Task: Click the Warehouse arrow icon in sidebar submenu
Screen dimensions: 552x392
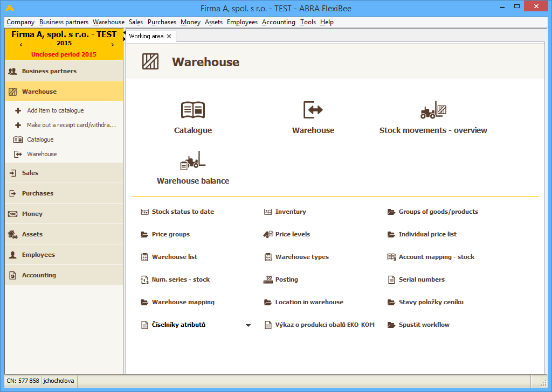Action: tap(18, 154)
